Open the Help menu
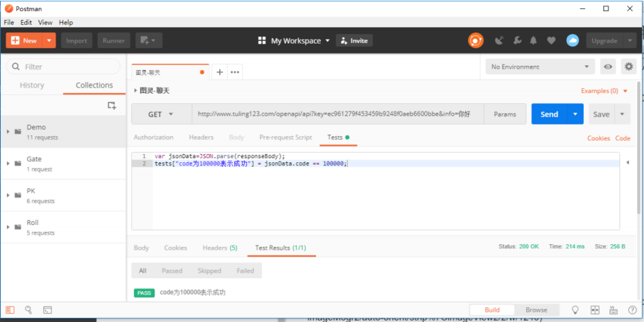The image size is (644, 322). (x=66, y=22)
